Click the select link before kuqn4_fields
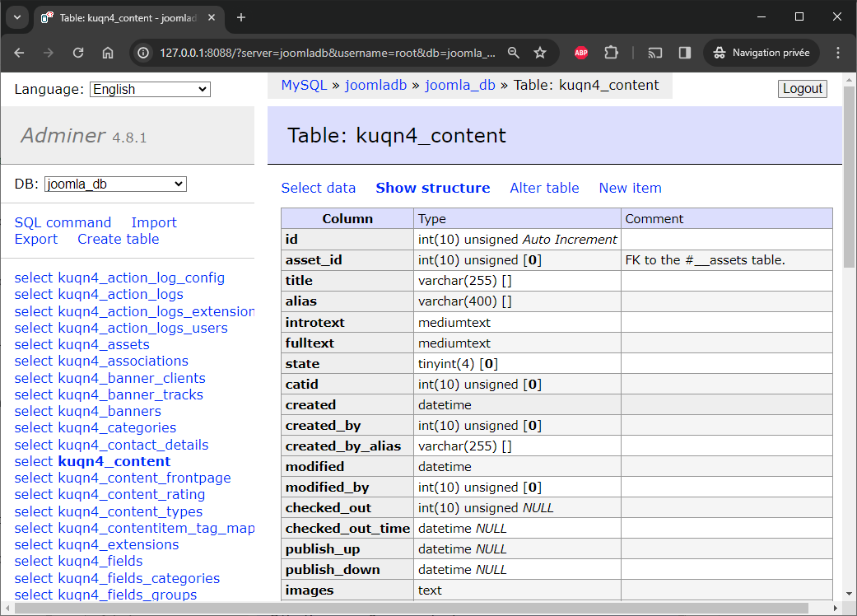 point(33,562)
